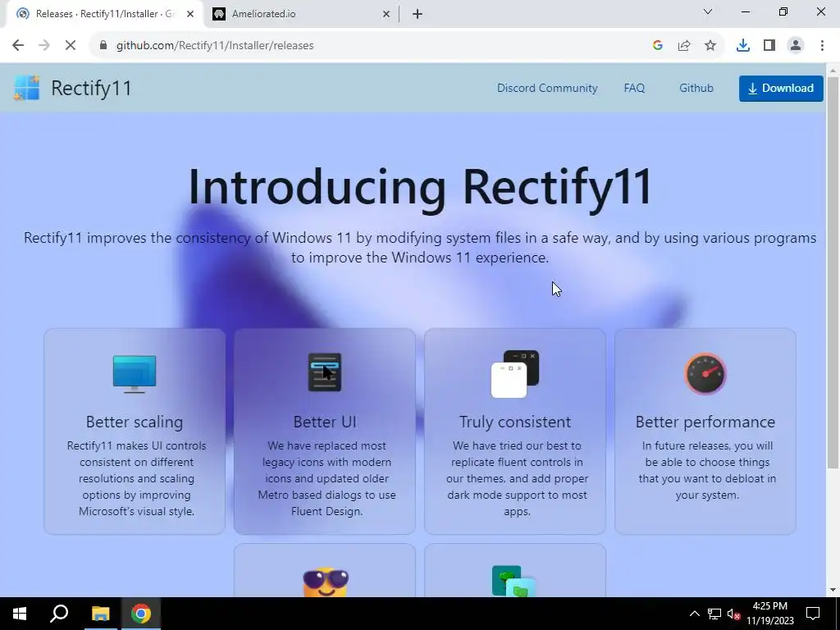The image size is (840, 630).
Task: Go back with the browser back arrow
Action: (18, 46)
